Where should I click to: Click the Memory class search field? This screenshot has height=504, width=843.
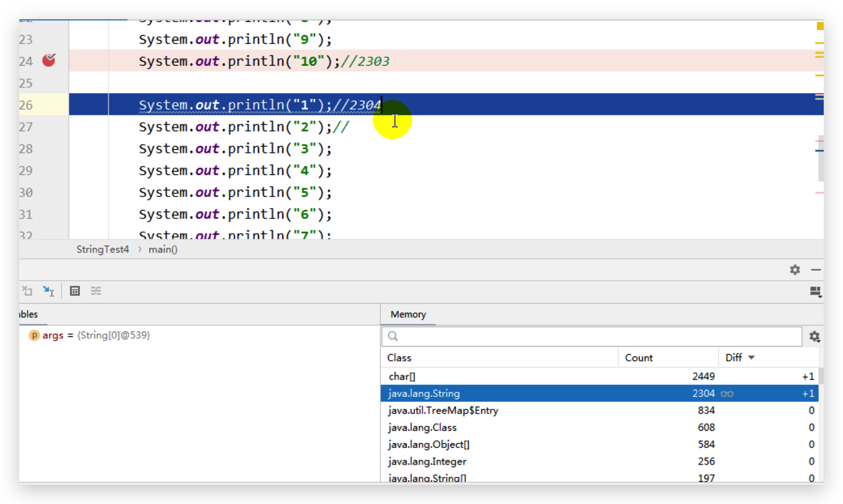pyautogui.click(x=592, y=336)
